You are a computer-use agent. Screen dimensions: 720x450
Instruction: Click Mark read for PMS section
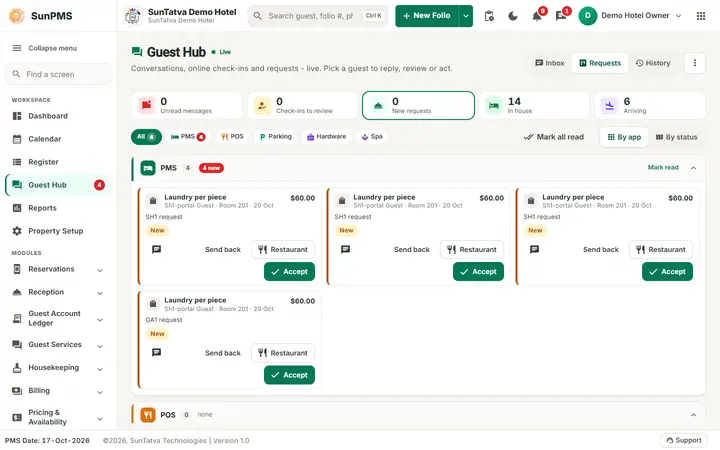663,168
